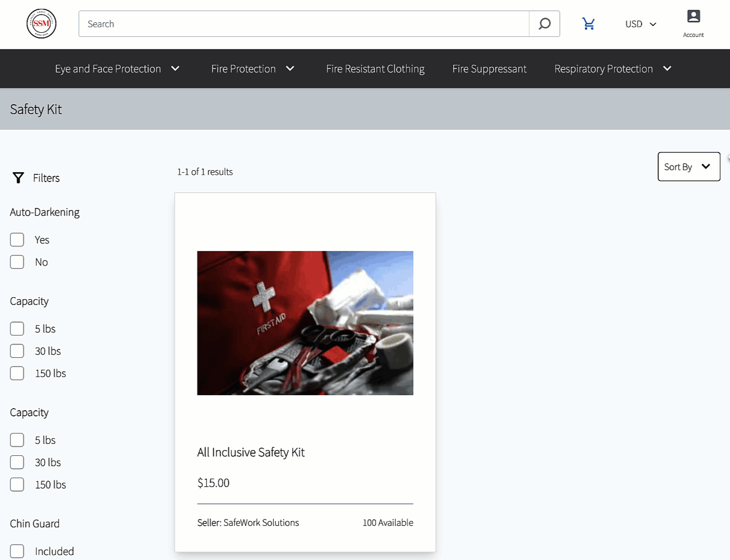This screenshot has width=730, height=560.
Task: Type in the Search input field
Action: pyautogui.click(x=304, y=24)
